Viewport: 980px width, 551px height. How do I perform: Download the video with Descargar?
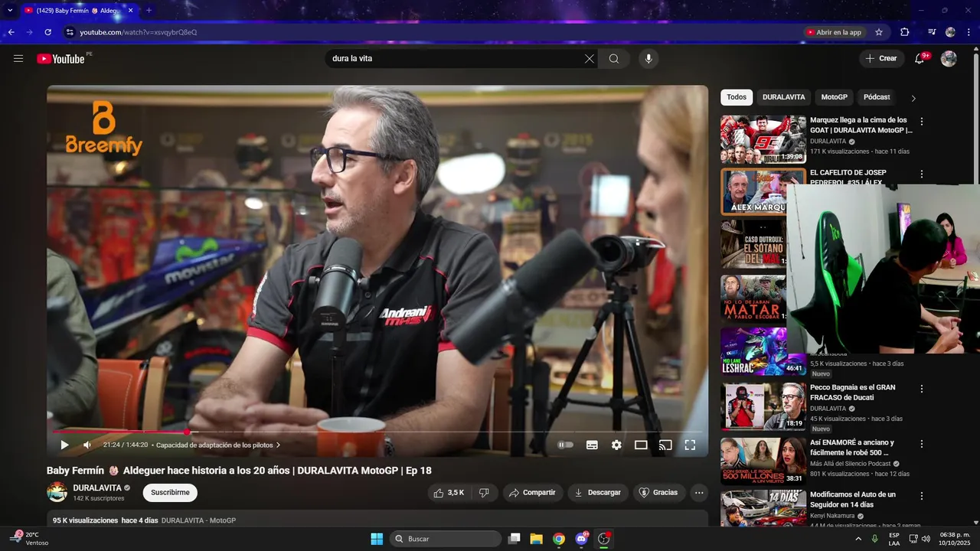pos(598,493)
